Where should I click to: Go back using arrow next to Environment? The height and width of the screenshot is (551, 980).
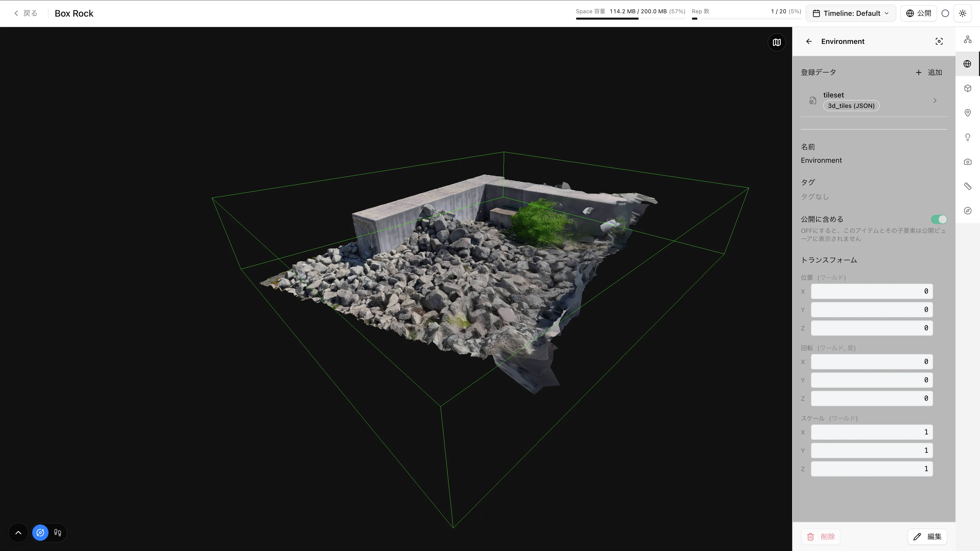(809, 41)
